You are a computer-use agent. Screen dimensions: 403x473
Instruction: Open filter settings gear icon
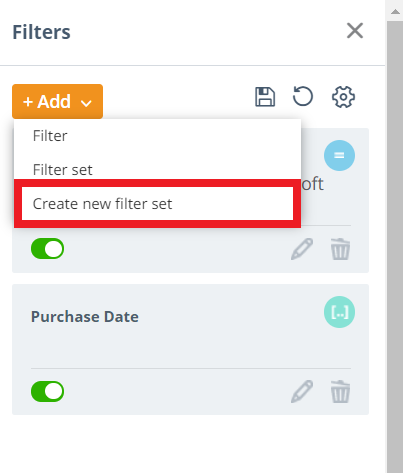tap(343, 97)
